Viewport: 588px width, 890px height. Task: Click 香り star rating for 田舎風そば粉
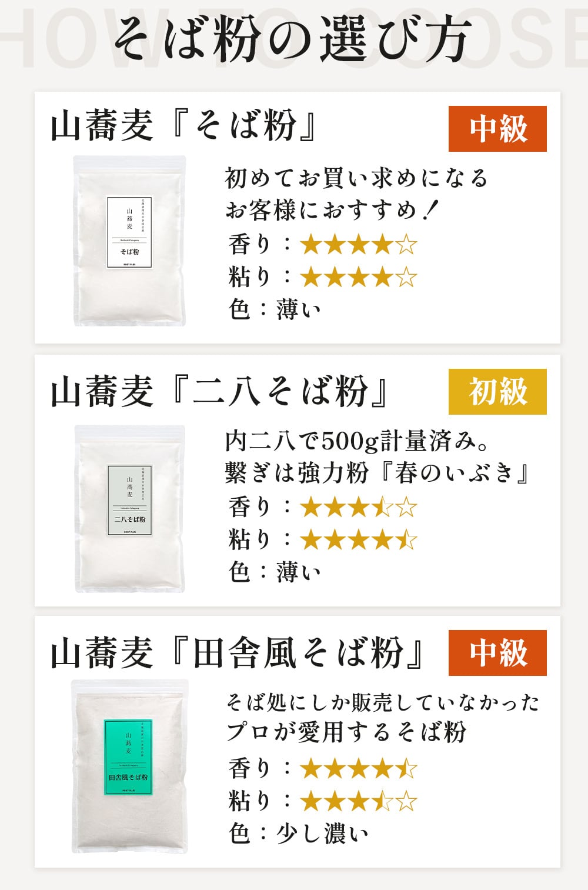coord(358,769)
